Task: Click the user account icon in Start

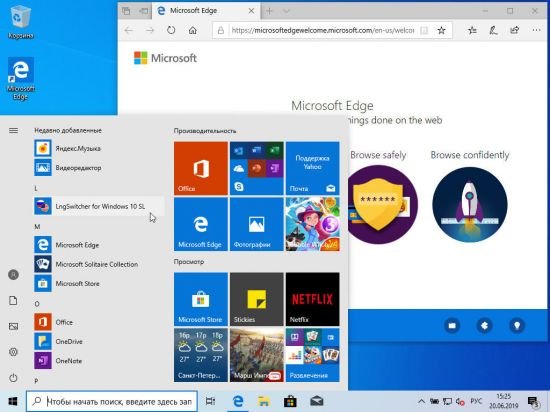Action: (13, 275)
